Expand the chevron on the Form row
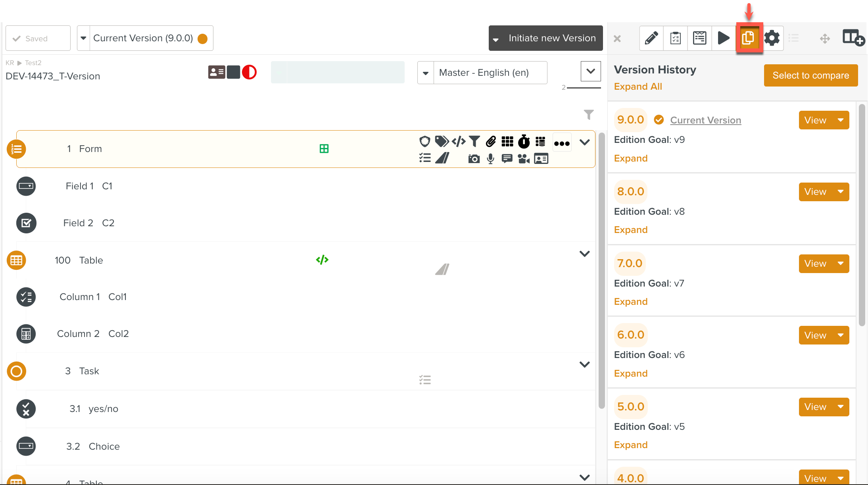 click(584, 142)
